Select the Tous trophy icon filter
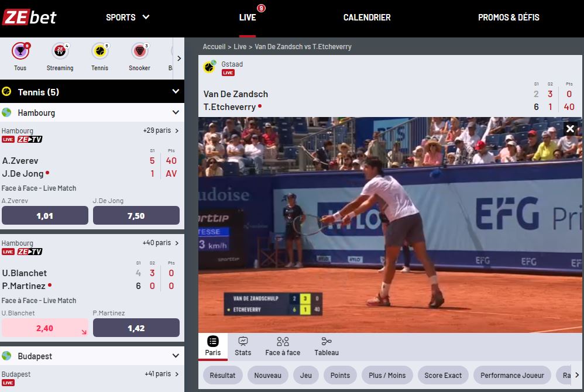 [20, 51]
